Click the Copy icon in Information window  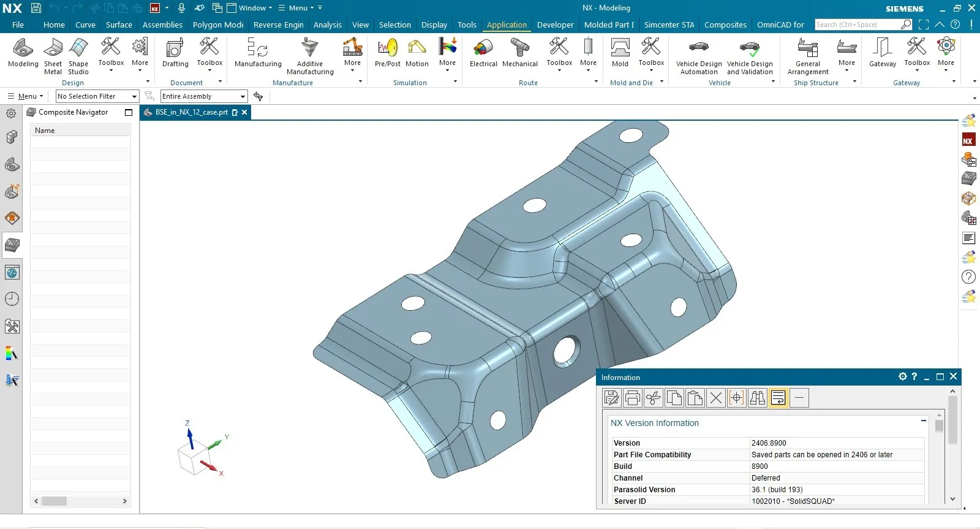[x=674, y=398]
